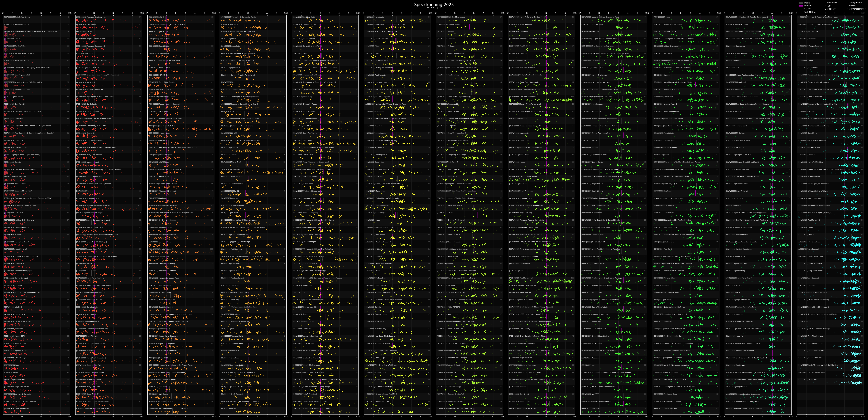Click '[ESAS2023] Run Invalid' row label
The height and width of the screenshot is (420, 868).
(14, 97)
